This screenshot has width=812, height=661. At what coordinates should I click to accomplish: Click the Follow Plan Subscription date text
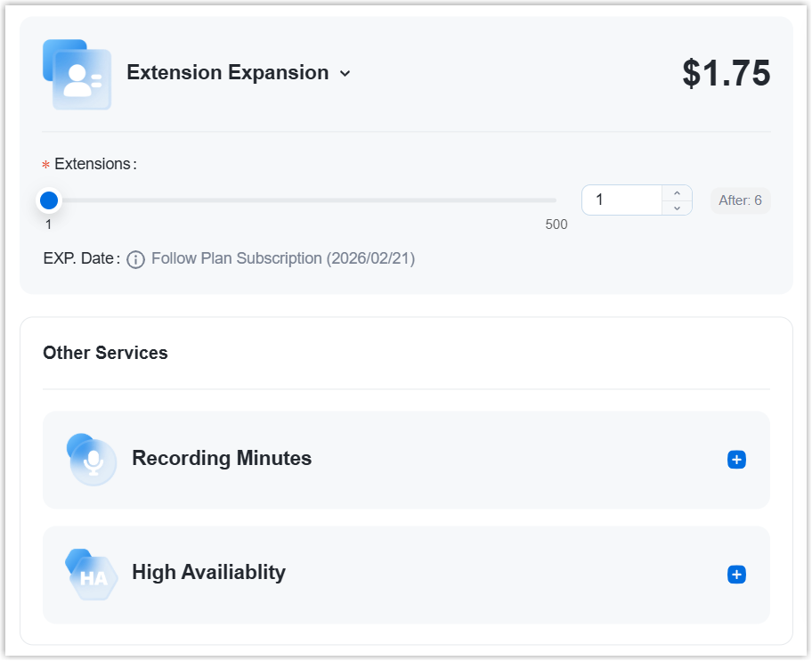(x=283, y=259)
